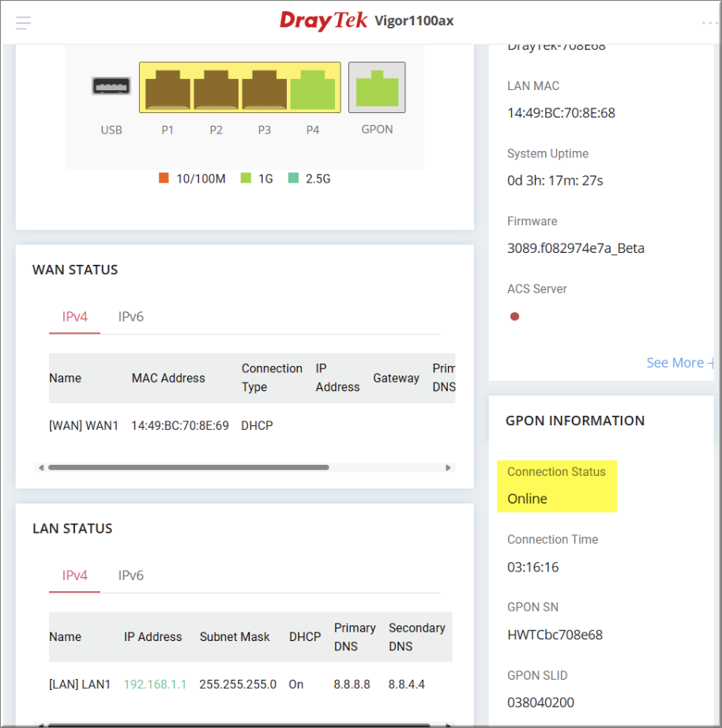Select the USB port icon
722x728 pixels.
click(111, 86)
